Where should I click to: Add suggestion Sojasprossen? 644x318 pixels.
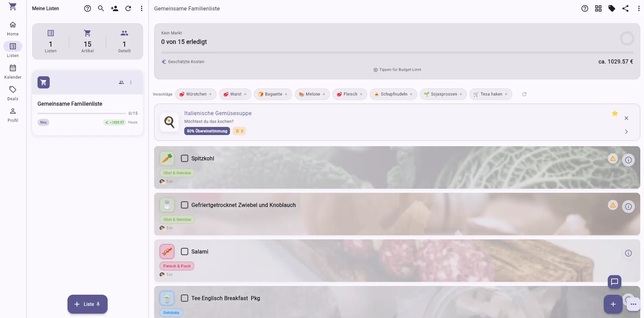tap(443, 94)
